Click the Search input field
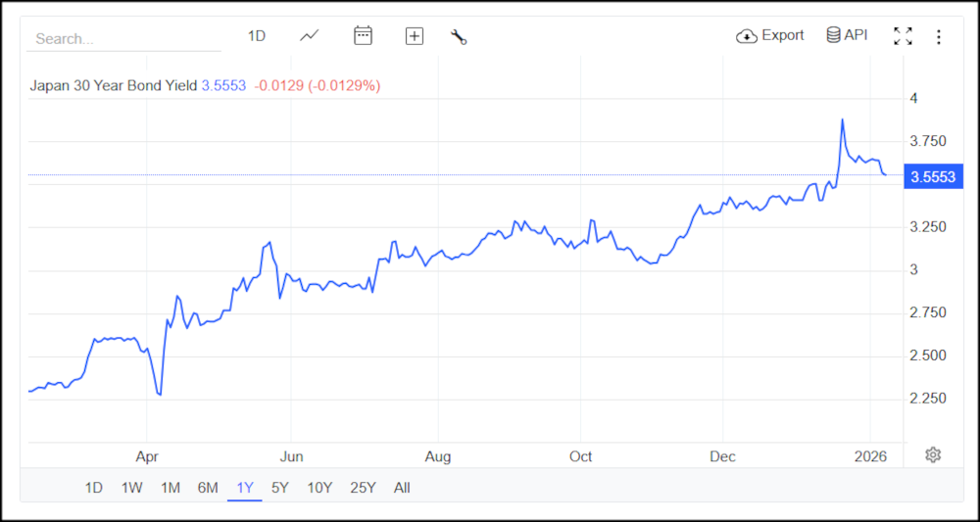Screen dimensions: 980x522 pyautogui.click(x=125, y=39)
